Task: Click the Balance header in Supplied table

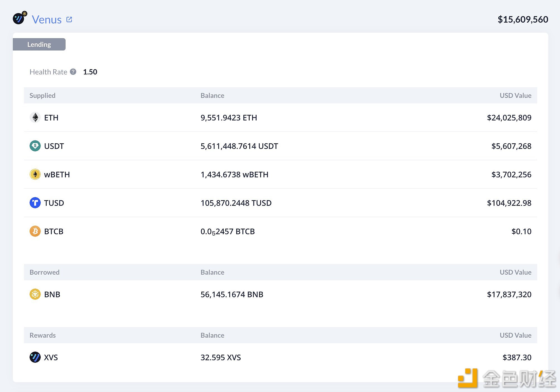Action: point(212,95)
